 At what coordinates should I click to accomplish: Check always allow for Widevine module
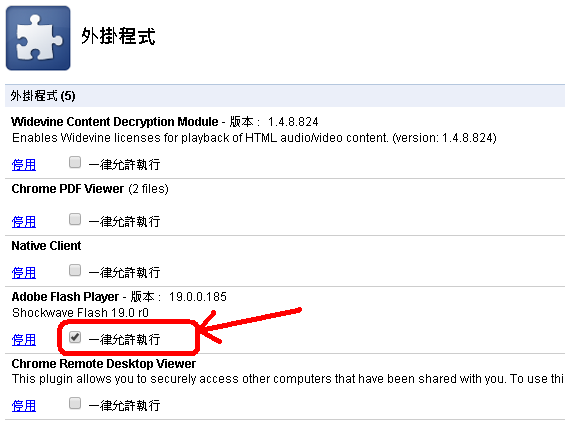[x=75, y=162]
